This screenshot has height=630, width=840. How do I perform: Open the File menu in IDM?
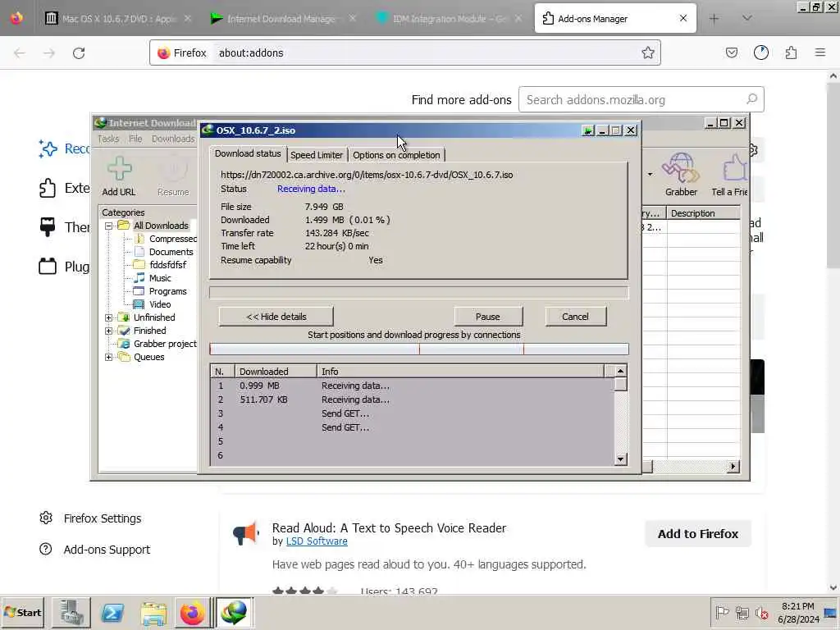(x=135, y=139)
